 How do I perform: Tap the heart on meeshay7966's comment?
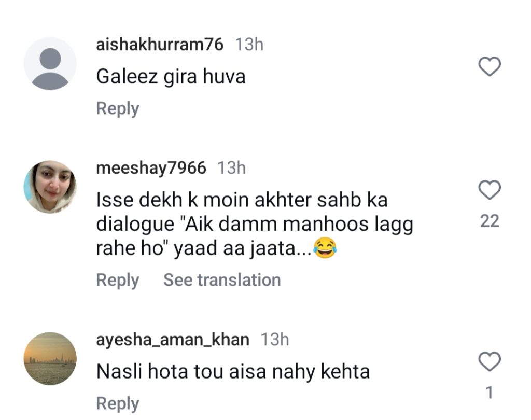pos(489,190)
